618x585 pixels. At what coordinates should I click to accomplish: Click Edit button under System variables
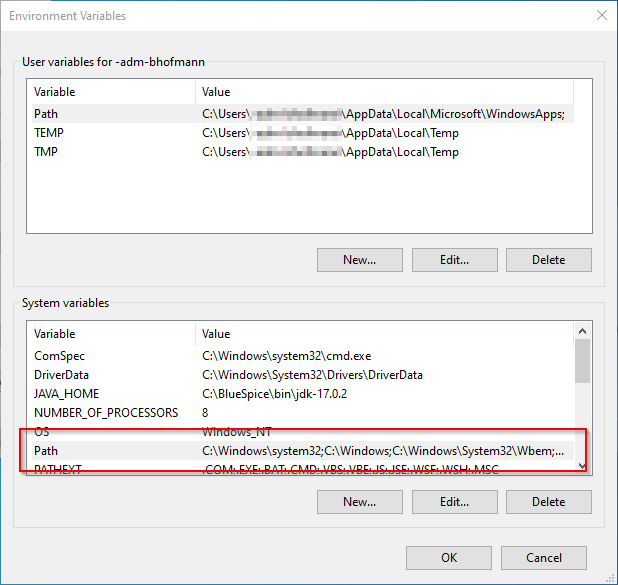tap(454, 501)
